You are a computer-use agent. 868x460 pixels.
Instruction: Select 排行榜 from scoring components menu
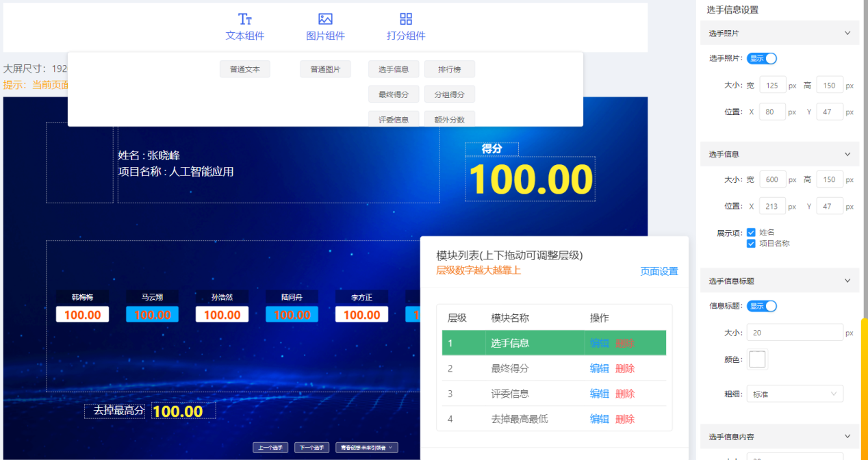(449, 69)
